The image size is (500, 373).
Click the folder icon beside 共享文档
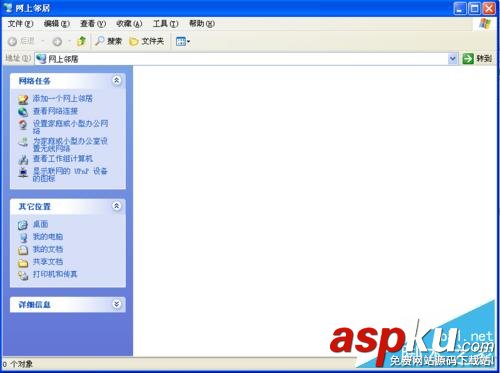(x=23, y=263)
